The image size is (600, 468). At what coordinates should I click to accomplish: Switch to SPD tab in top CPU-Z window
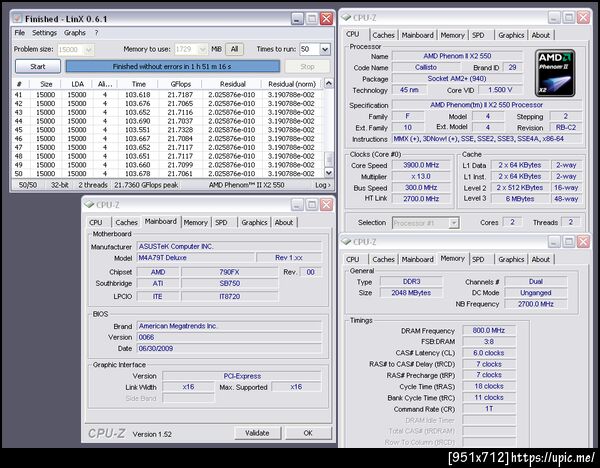478,35
